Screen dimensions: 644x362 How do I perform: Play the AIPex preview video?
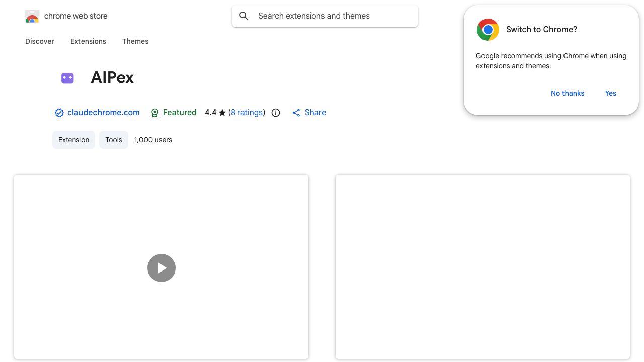point(162,268)
